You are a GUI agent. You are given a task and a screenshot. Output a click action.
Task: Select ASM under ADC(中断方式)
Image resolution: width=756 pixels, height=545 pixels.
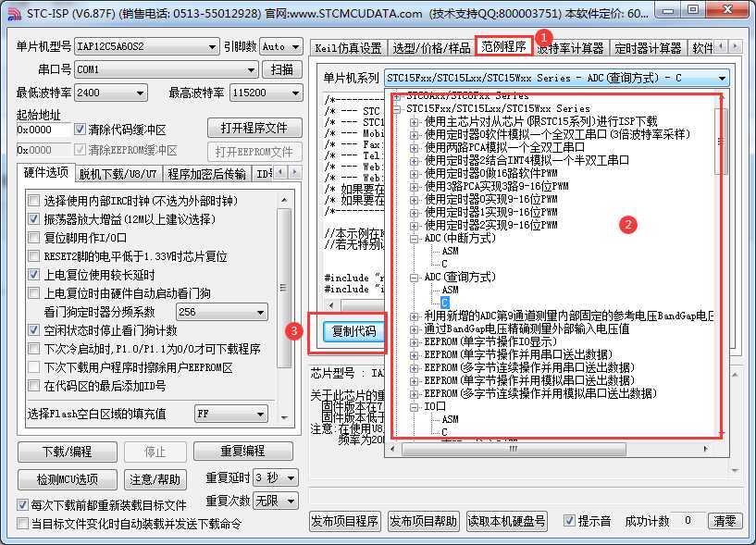tap(451, 252)
